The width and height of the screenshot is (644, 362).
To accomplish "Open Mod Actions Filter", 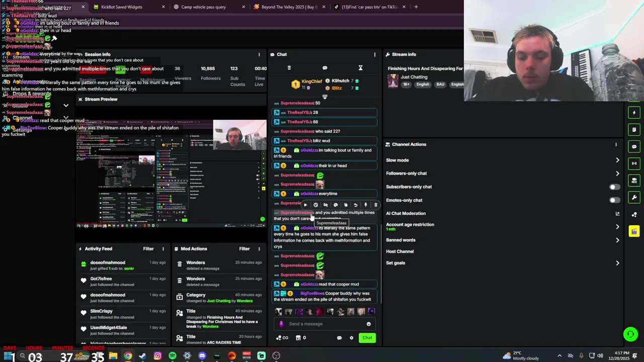I will (x=244, y=249).
